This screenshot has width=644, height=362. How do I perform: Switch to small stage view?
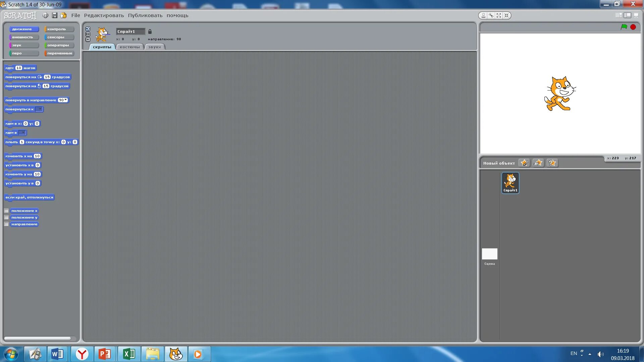coord(619,15)
